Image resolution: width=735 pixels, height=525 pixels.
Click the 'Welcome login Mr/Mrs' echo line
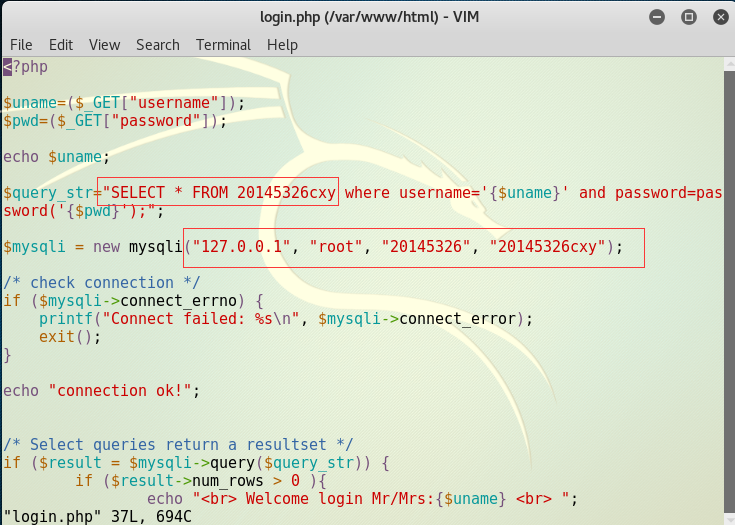(x=362, y=499)
